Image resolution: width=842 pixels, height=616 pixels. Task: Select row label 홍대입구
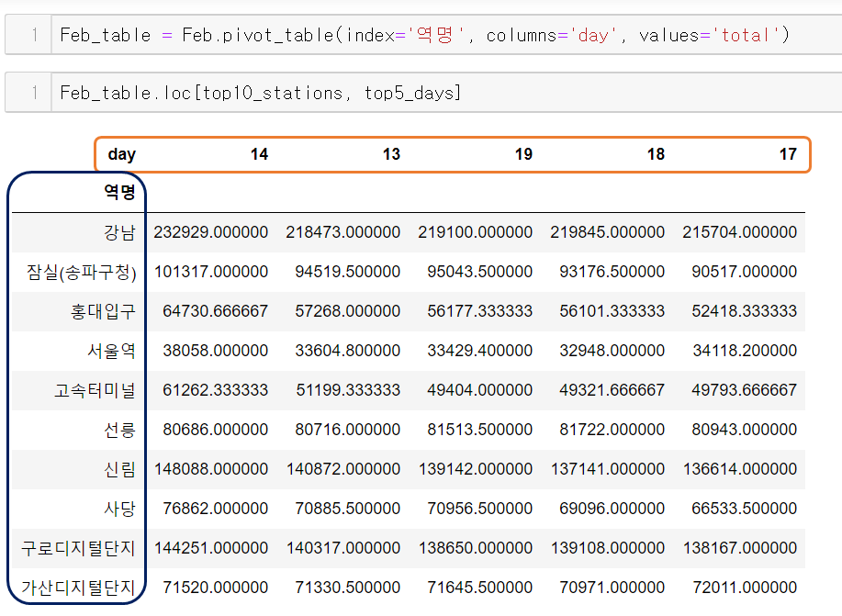103,311
